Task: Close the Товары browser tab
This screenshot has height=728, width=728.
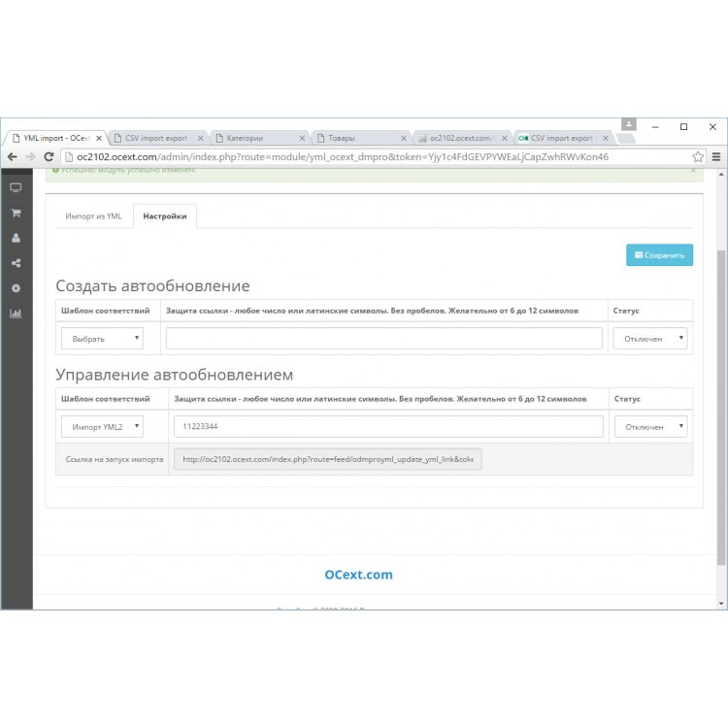Action: pos(404,139)
